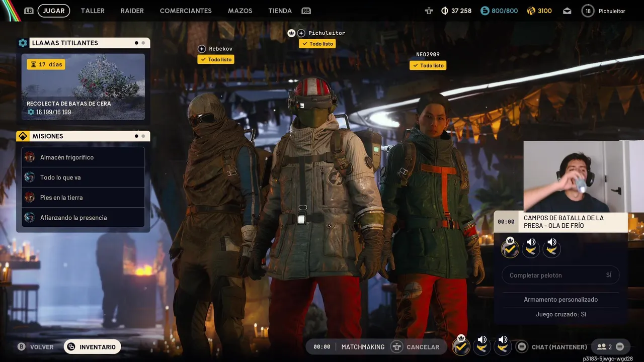Open the menu icon at bottom right
The image size is (644, 362).
click(620, 347)
